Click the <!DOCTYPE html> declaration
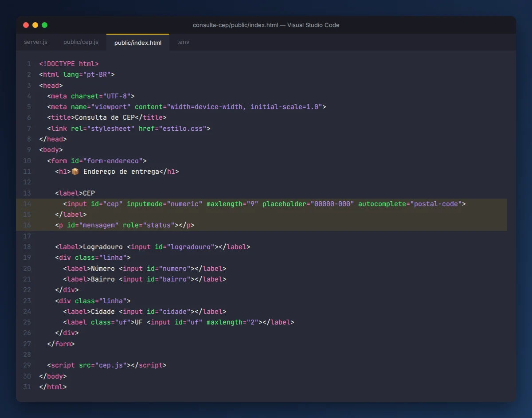This screenshot has width=532, height=418. coord(69,64)
